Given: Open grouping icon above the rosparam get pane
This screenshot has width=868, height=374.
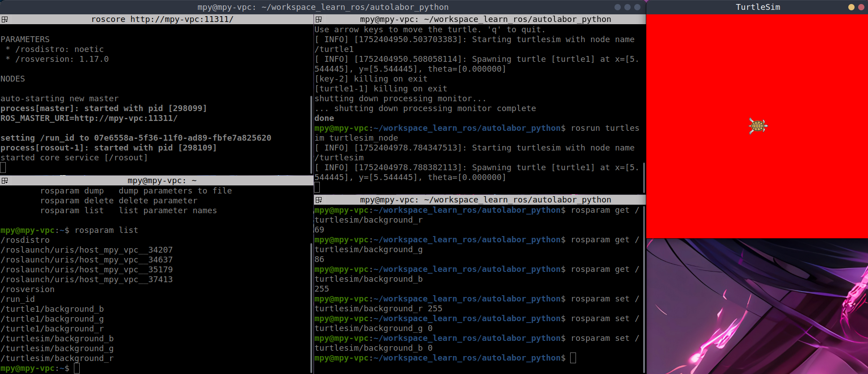Looking at the screenshot, I should point(319,200).
